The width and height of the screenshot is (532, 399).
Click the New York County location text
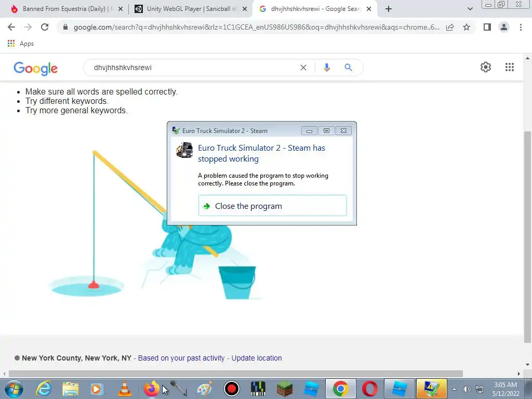pyautogui.click(x=76, y=358)
